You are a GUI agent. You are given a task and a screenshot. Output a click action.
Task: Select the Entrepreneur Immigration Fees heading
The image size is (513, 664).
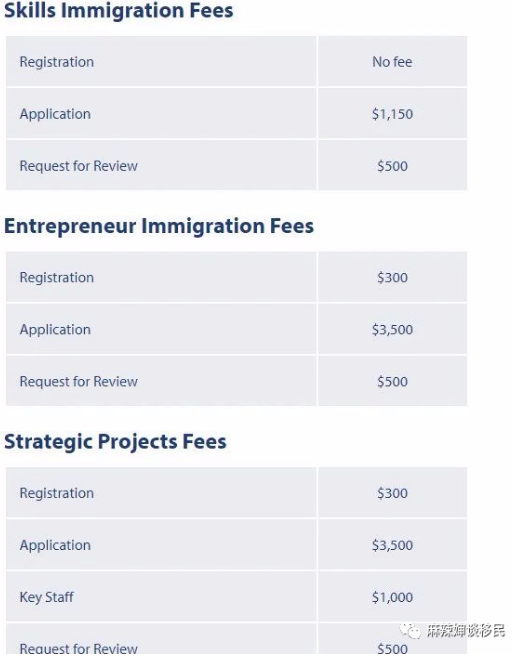(x=159, y=226)
